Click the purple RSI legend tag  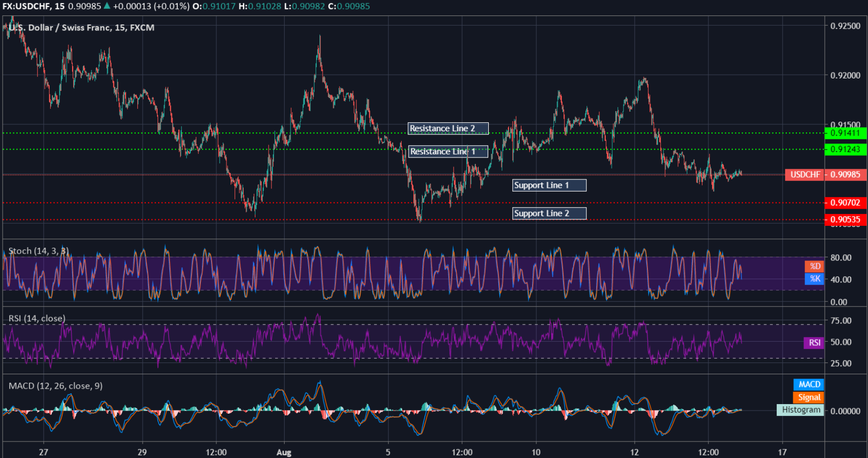(x=814, y=343)
